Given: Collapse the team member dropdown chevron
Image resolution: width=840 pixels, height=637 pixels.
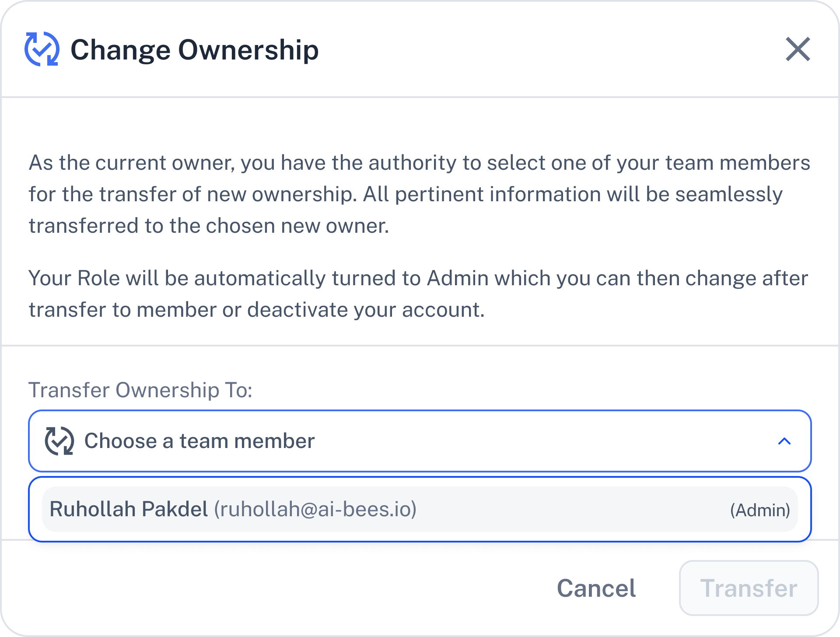Looking at the screenshot, I should pos(784,441).
